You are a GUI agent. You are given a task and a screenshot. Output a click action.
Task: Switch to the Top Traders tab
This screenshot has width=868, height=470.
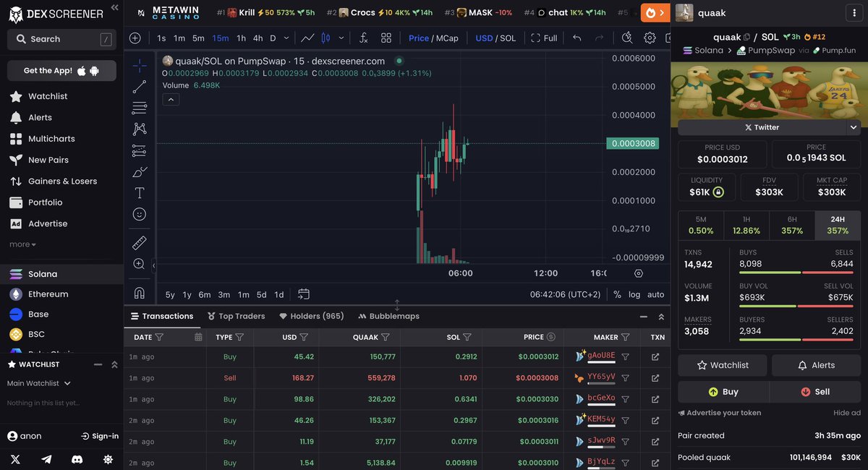[236, 316]
